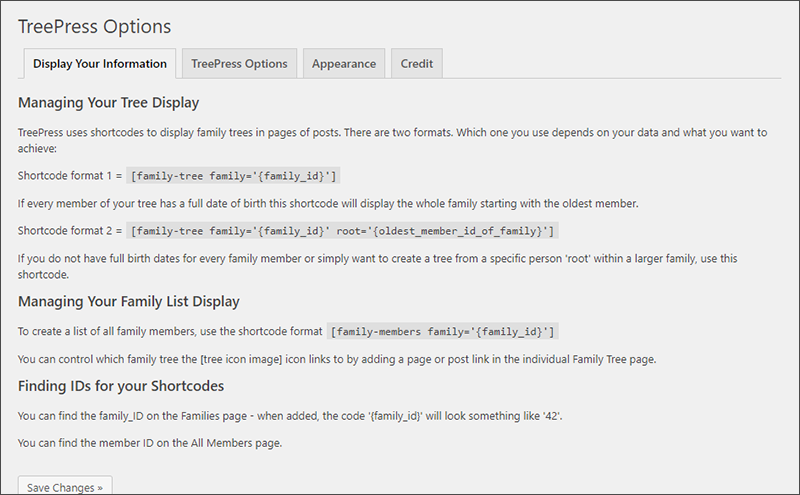The width and height of the screenshot is (800, 495).
Task: Switch to Display Your Information tab
Action: tap(100, 64)
